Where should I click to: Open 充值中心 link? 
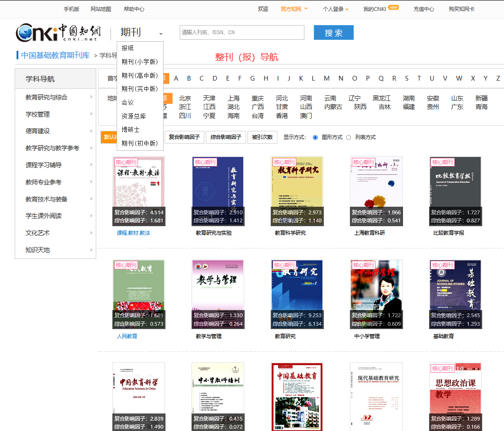pyautogui.click(x=424, y=9)
